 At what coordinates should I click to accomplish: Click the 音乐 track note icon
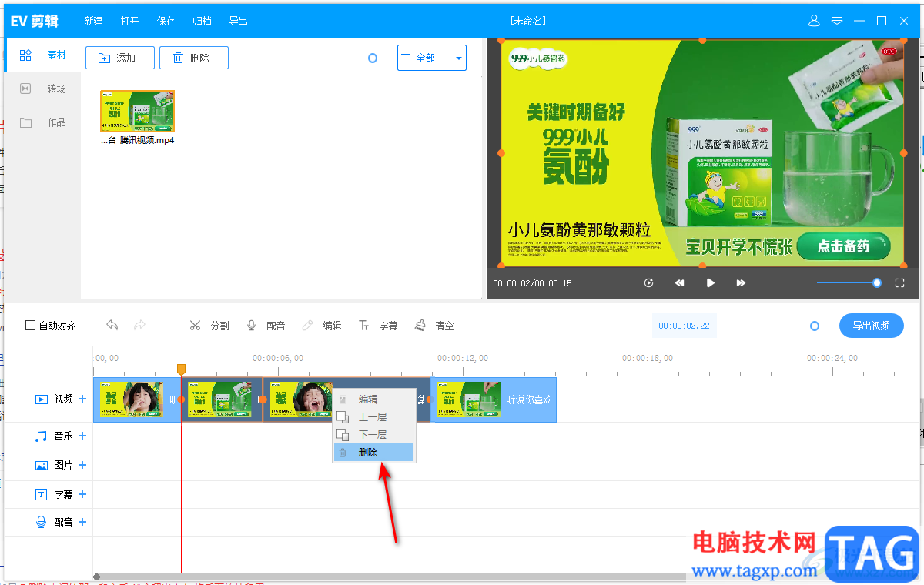[x=42, y=436]
